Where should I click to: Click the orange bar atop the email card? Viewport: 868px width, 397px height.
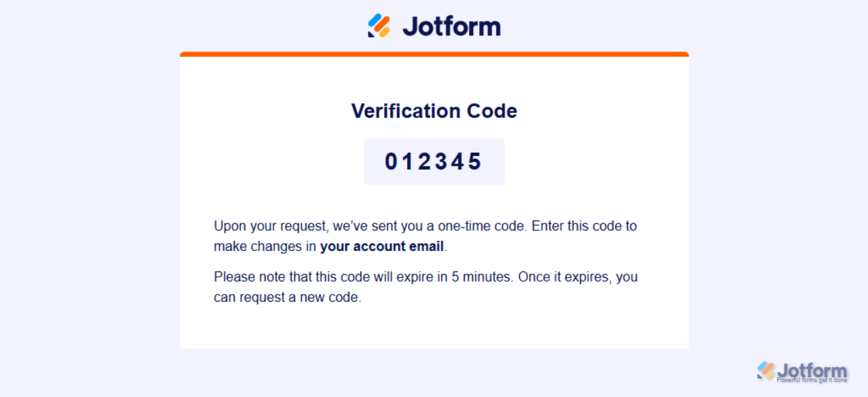434,54
